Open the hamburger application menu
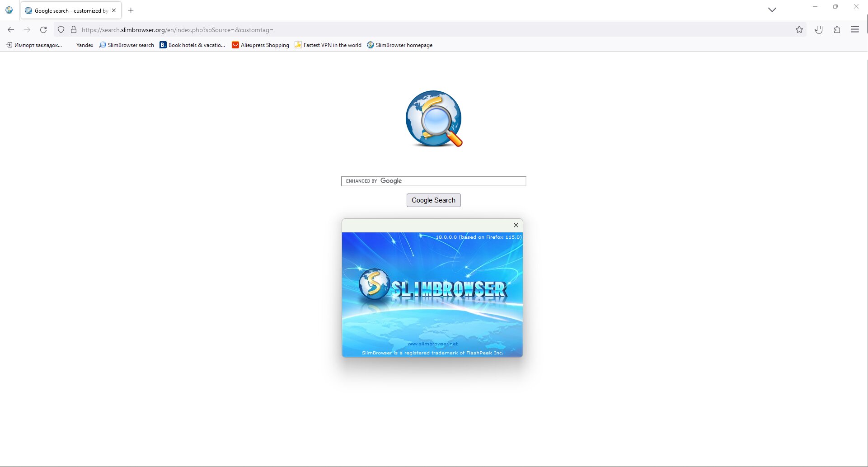This screenshot has height=467, width=868. pyautogui.click(x=855, y=30)
